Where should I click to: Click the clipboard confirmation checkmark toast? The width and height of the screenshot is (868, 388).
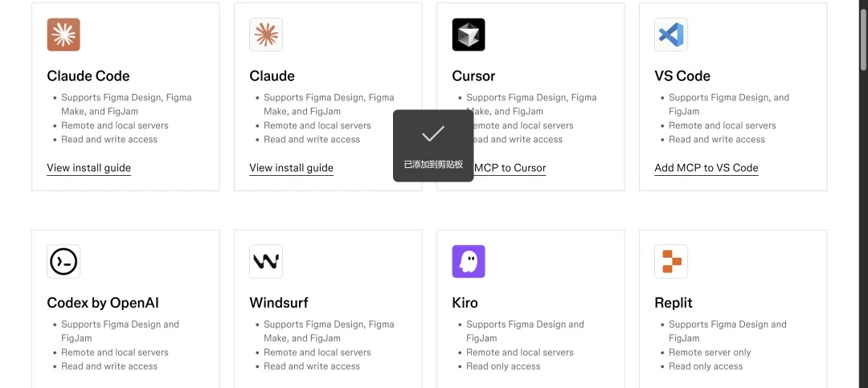433,145
